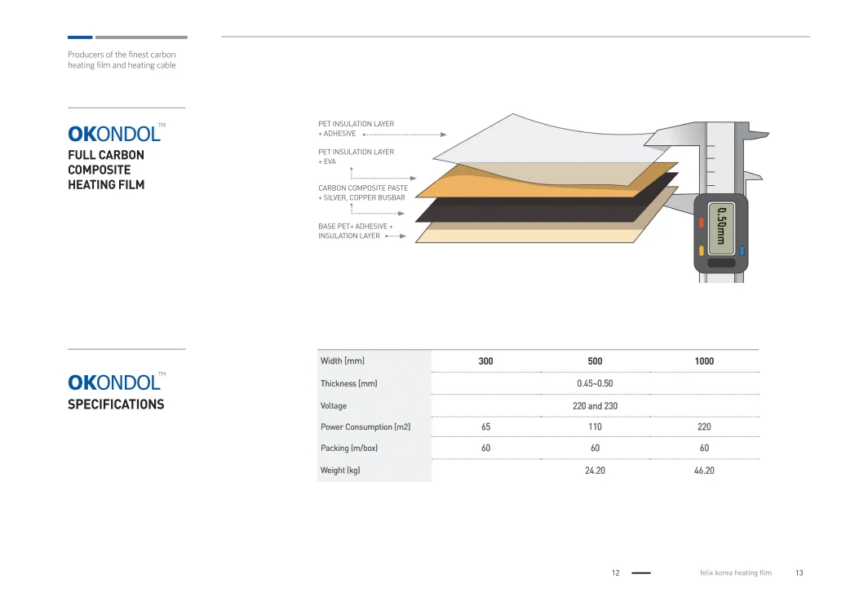Select the 'Voltage' row header
Image resolution: width=868 pixels, height=601 pixels.
coord(333,405)
